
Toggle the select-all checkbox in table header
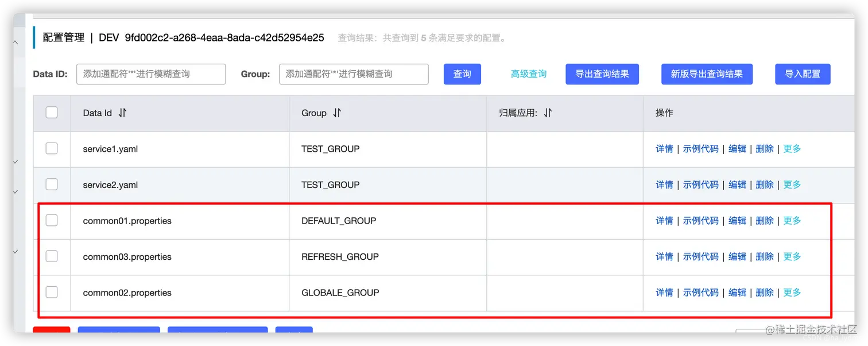52,113
